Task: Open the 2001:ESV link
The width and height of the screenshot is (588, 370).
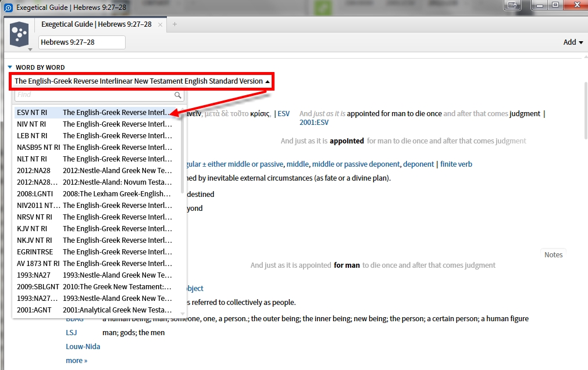Action: coord(314,122)
